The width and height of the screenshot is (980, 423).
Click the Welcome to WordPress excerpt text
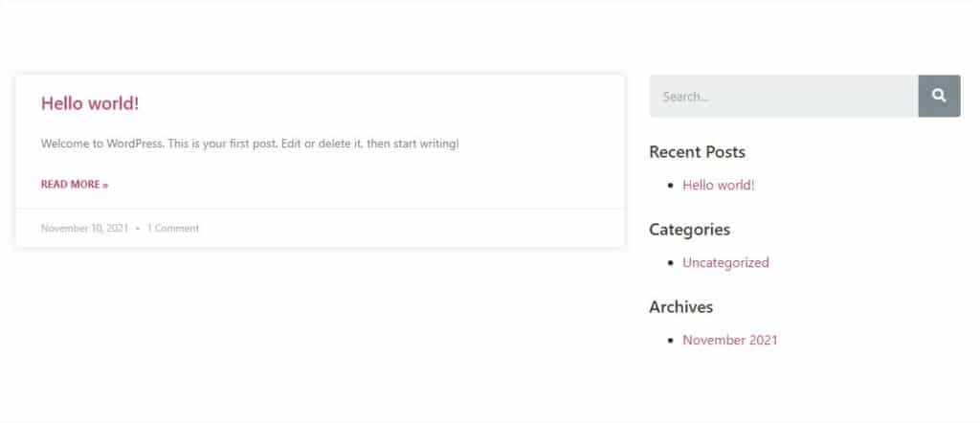pos(250,144)
